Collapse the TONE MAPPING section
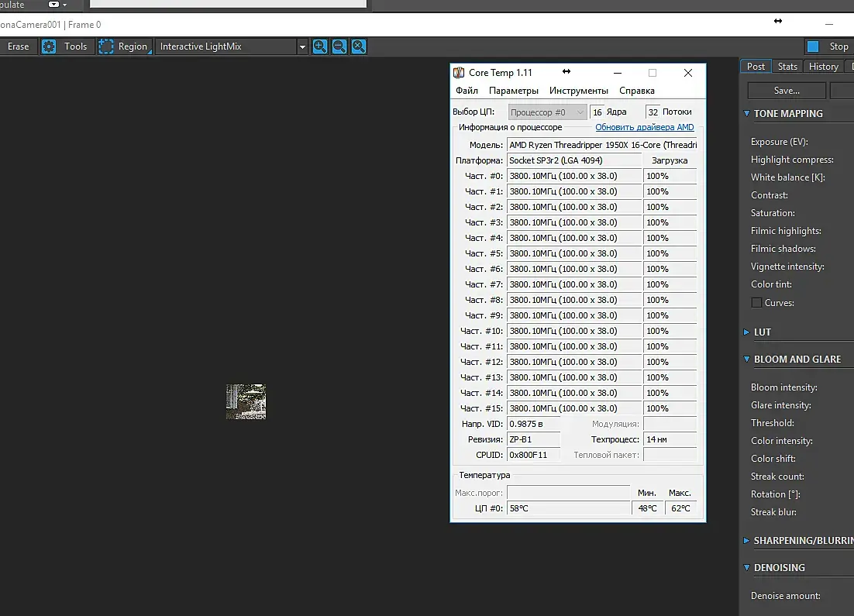This screenshot has height=616, width=854. 747,113
